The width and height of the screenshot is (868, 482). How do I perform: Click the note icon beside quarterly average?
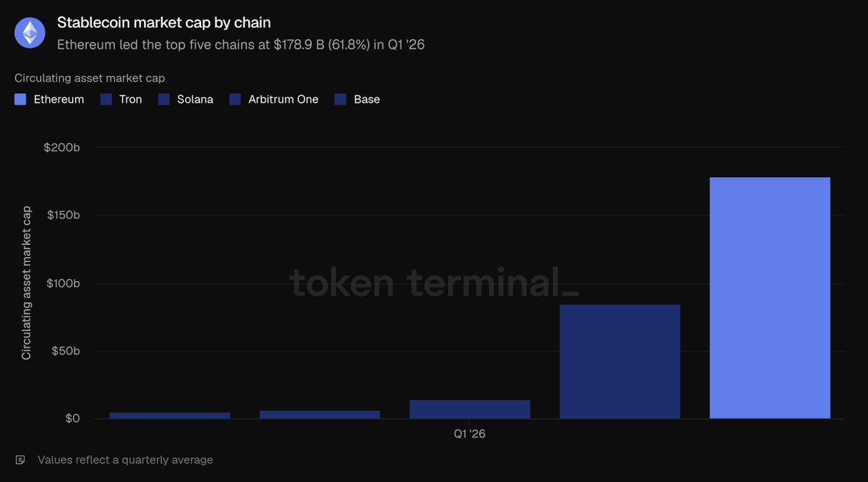20,460
